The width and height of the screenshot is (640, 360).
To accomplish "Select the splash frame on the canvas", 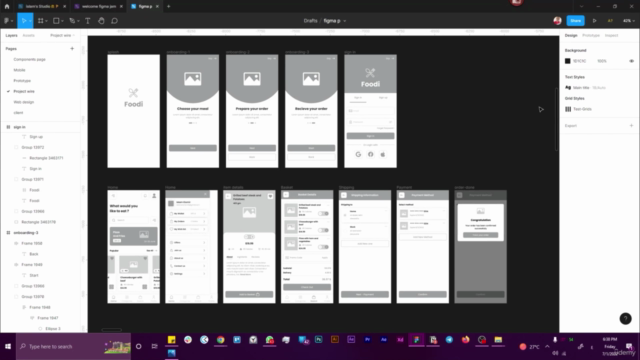I will (x=133, y=111).
